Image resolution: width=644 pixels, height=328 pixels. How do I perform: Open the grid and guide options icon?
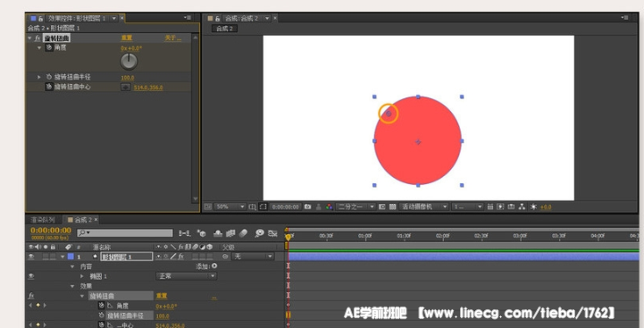(x=253, y=206)
